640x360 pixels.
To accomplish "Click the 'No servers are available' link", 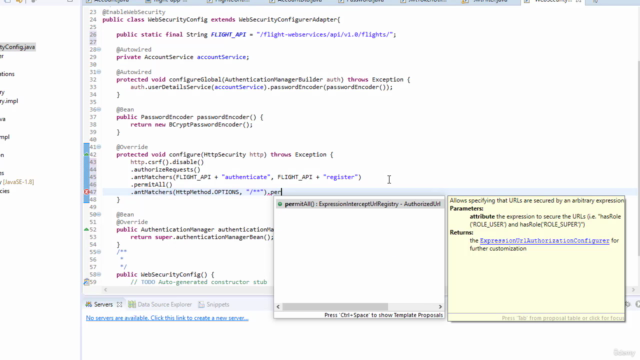I will pos(167,318).
